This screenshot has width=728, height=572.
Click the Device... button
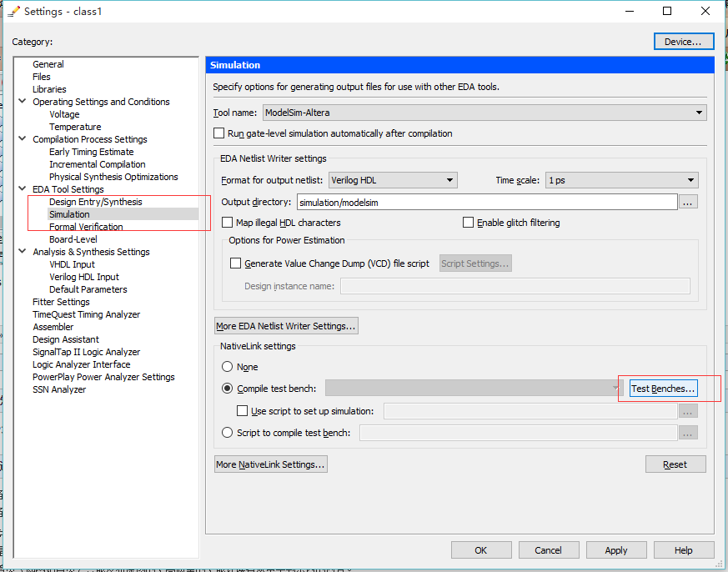tap(684, 42)
